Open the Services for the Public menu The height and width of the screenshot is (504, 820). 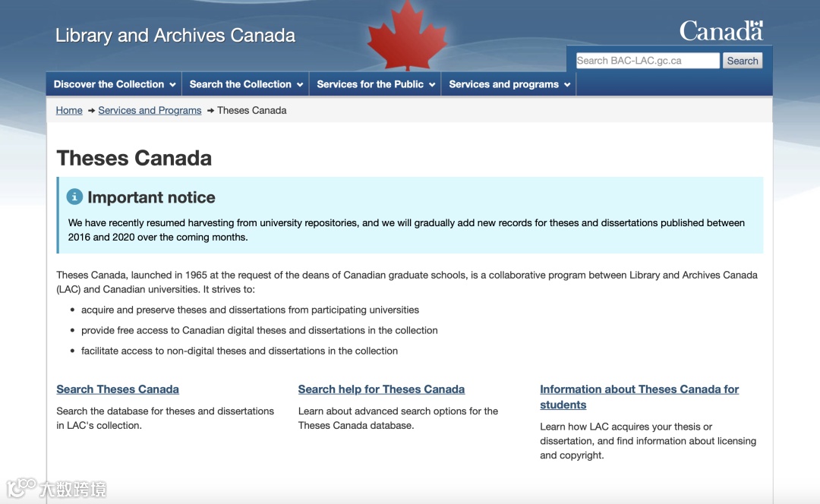[376, 84]
